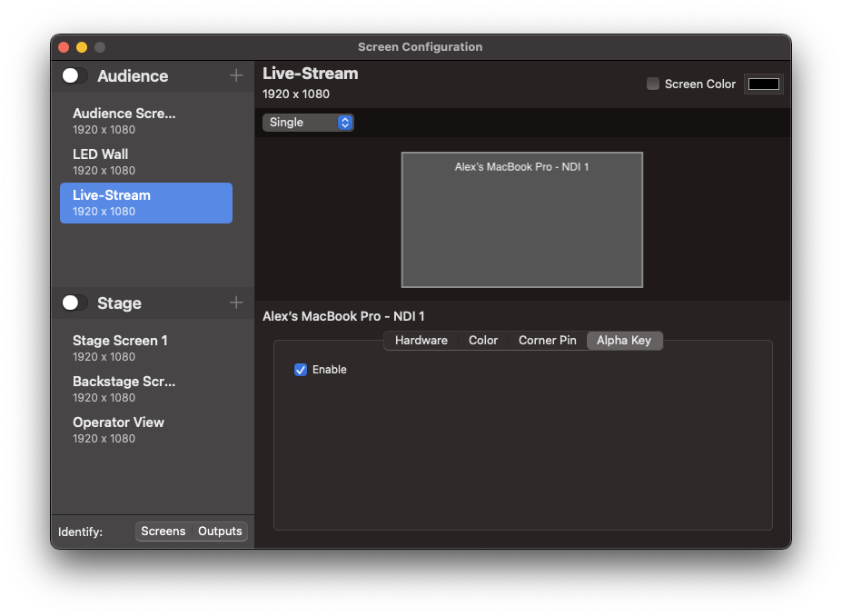Image resolution: width=842 pixels, height=616 pixels.
Task: Close the Screen Configuration window
Action: coord(64,47)
